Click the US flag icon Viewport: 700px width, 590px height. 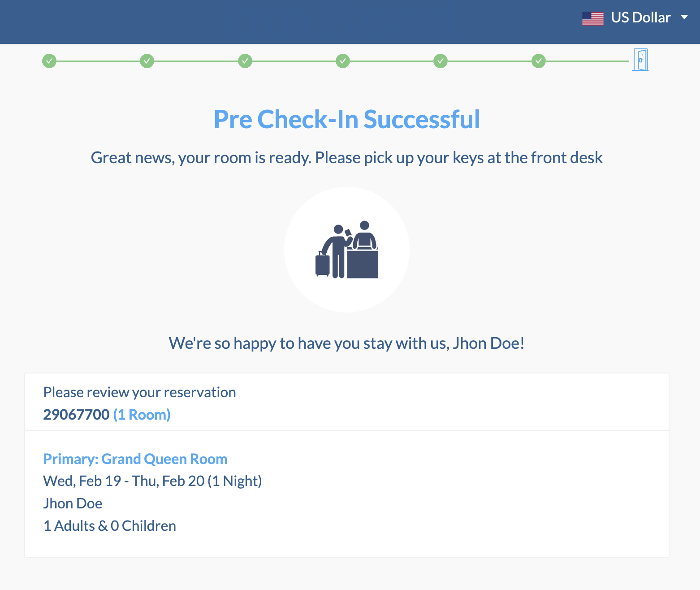tap(593, 18)
